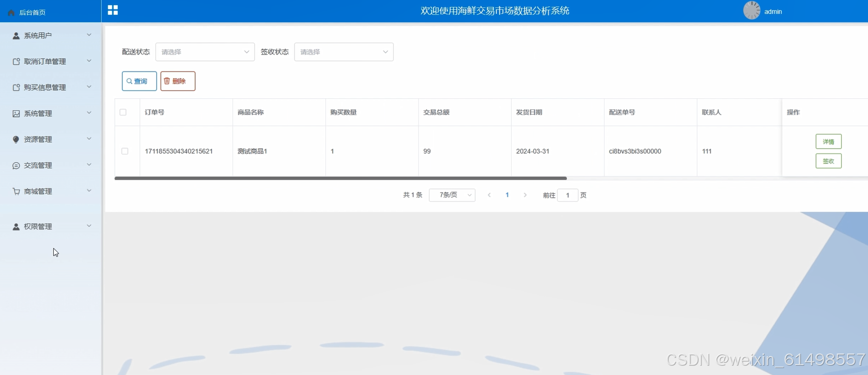The width and height of the screenshot is (868, 375).
Task: Check the row checkbox for order 1711855304340215621
Action: click(x=125, y=151)
